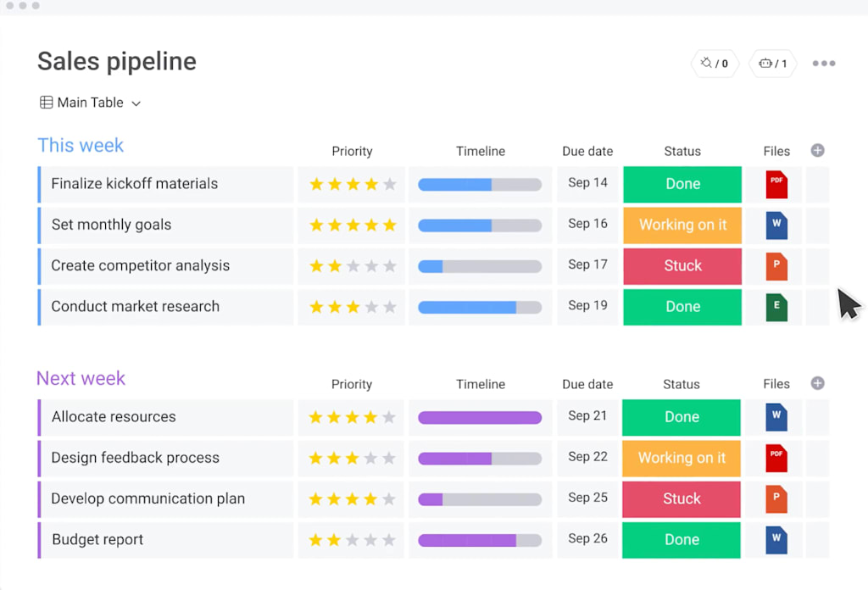868x590 pixels.
Task: Open PowerPoint file for Develop communication plan
Action: click(776, 499)
